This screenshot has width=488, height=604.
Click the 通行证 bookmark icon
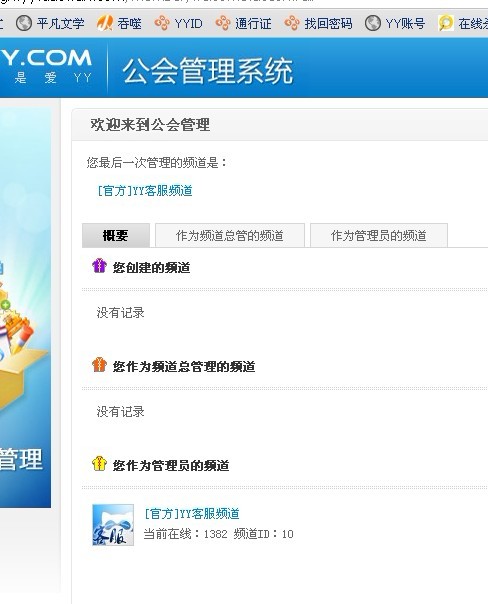tap(223, 23)
